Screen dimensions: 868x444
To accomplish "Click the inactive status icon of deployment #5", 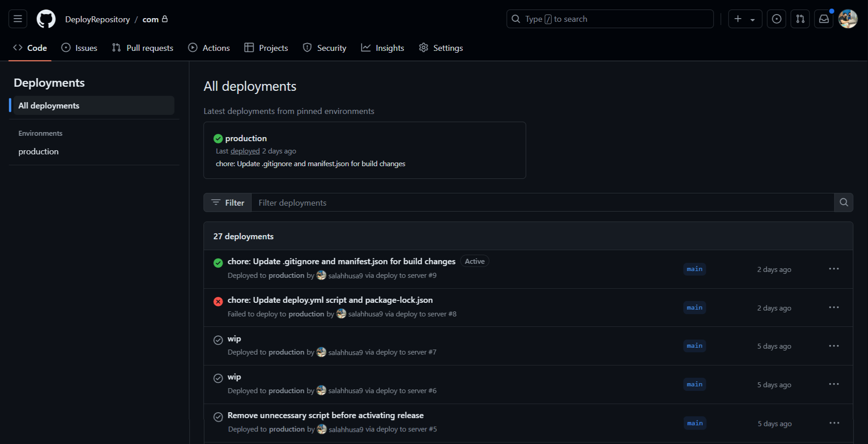I will click(x=218, y=417).
